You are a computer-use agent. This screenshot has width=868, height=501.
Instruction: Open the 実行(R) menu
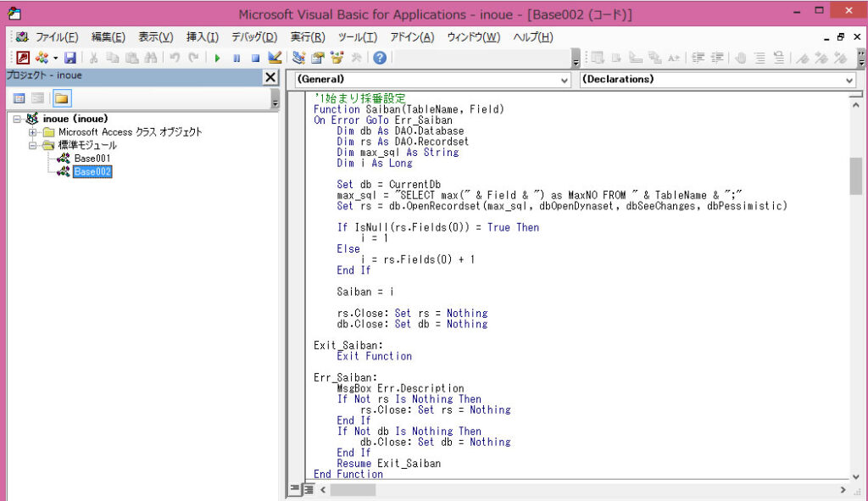(x=308, y=37)
